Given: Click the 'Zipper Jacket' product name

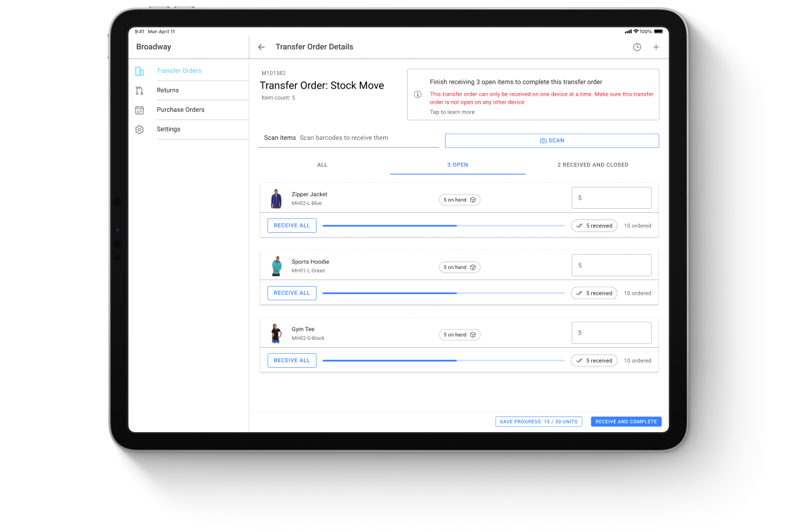Looking at the screenshot, I should (309, 195).
